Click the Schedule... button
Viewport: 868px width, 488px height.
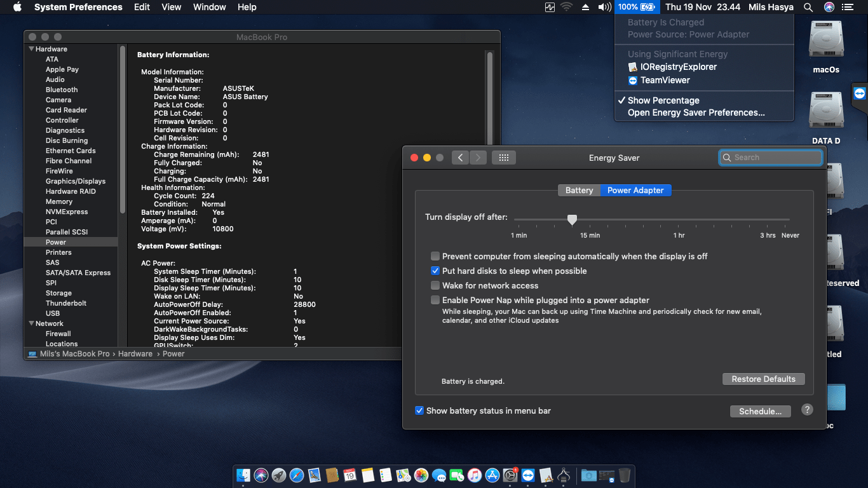(x=760, y=411)
